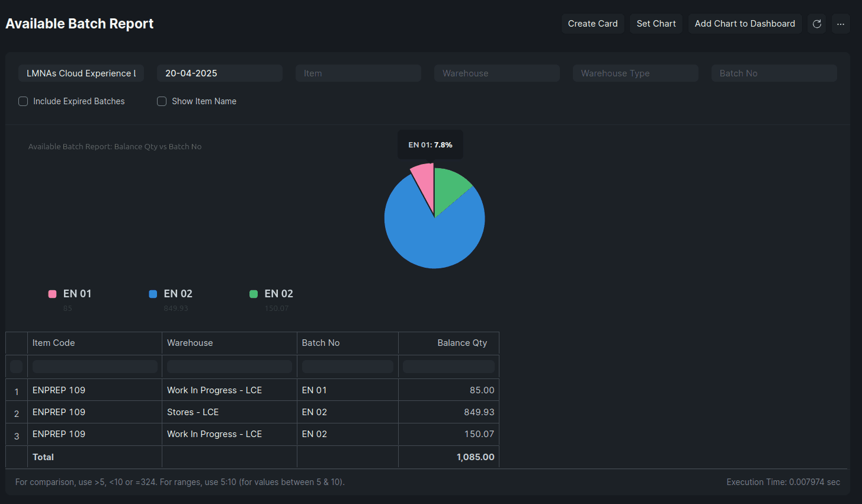Open the Item filter link field
The image size is (862, 504).
coord(358,73)
